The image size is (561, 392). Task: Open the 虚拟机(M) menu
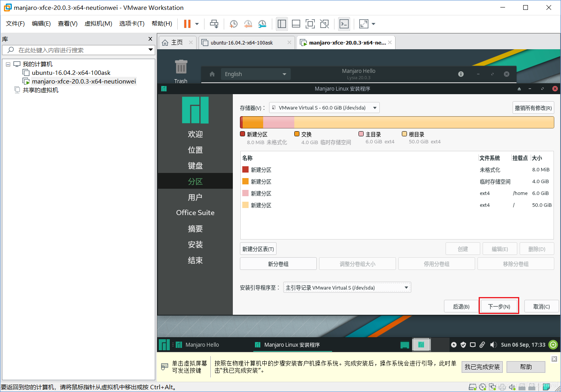click(x=98, y=24)
